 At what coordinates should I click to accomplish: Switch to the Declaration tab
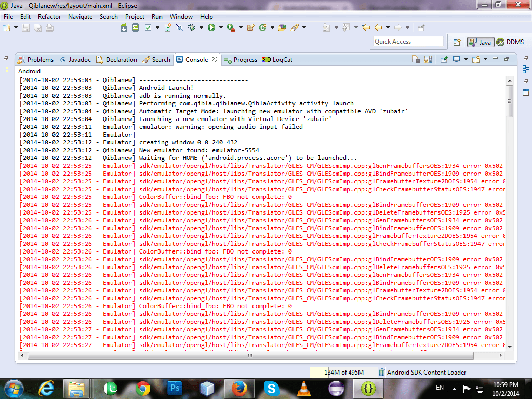[x=117, y=60]
